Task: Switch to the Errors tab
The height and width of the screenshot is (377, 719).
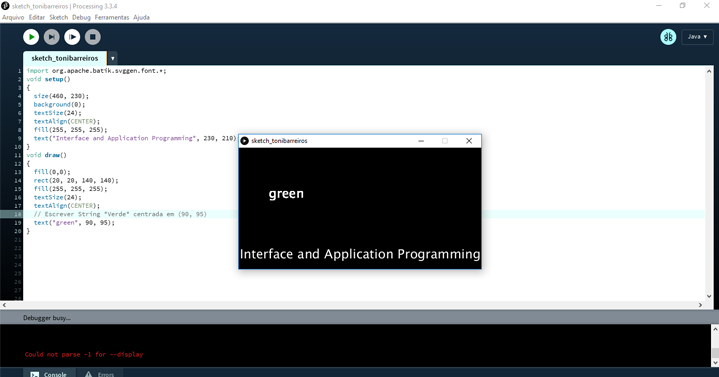Action: coord(100,374)
